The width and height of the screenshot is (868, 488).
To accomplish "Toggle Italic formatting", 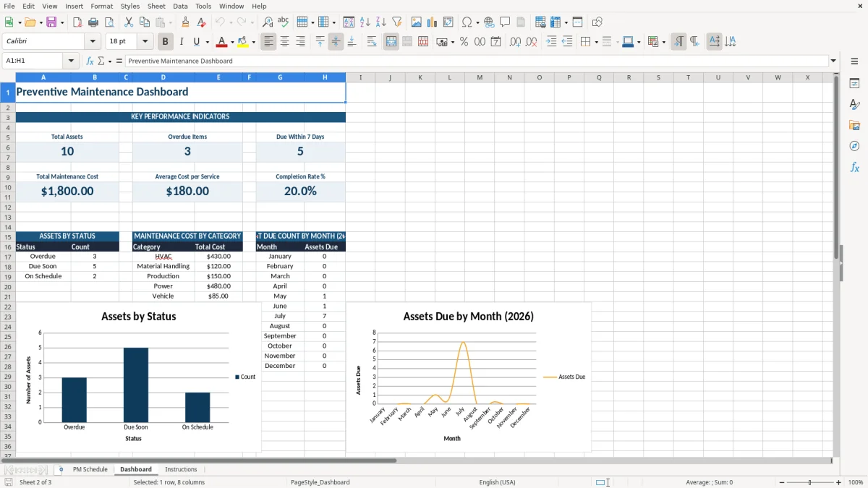I will [182, 42].
